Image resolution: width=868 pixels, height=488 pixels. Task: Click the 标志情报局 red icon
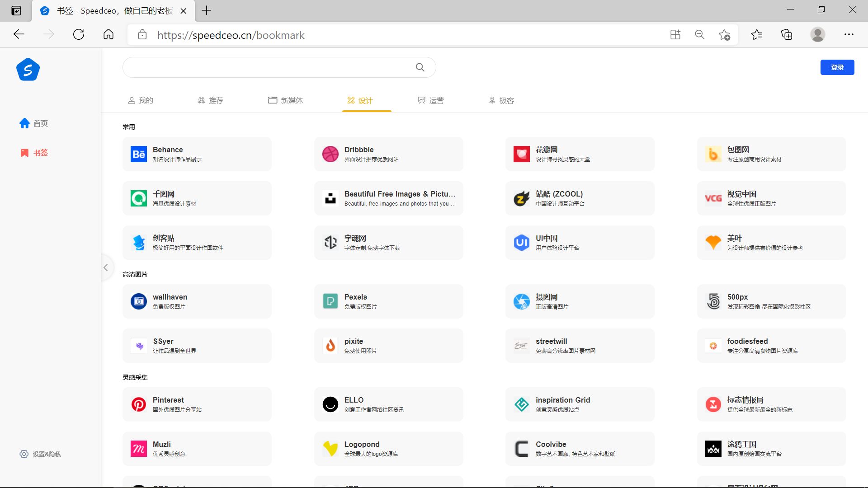(713, 404)
